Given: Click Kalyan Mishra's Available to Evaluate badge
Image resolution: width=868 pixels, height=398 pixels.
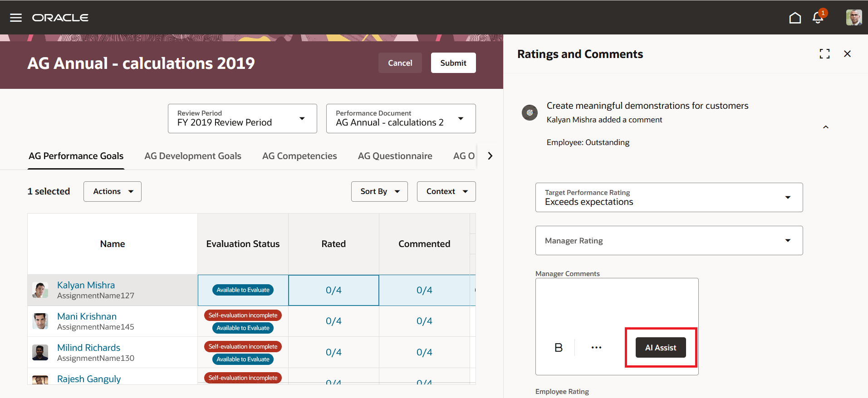Looking at the screenshot, I should point(243,290).
